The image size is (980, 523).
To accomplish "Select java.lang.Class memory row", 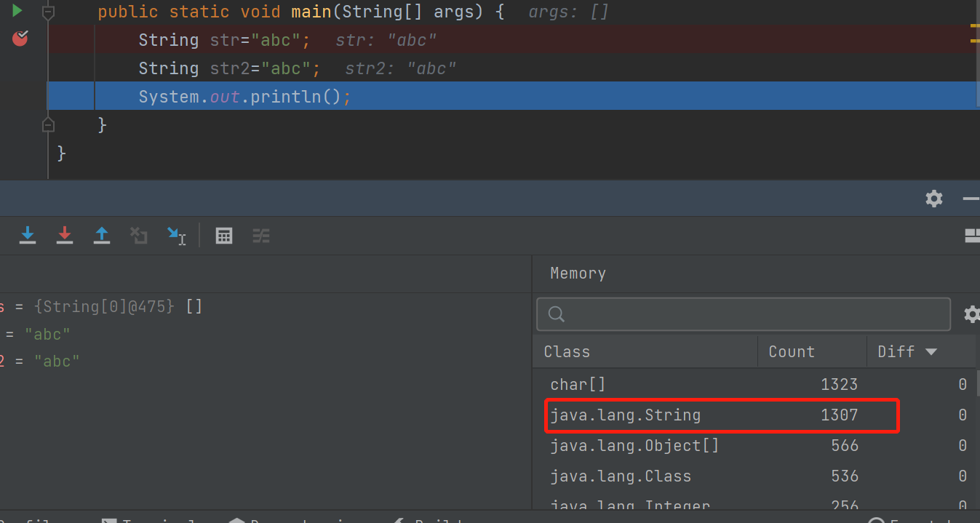I will tap(753, 476).
